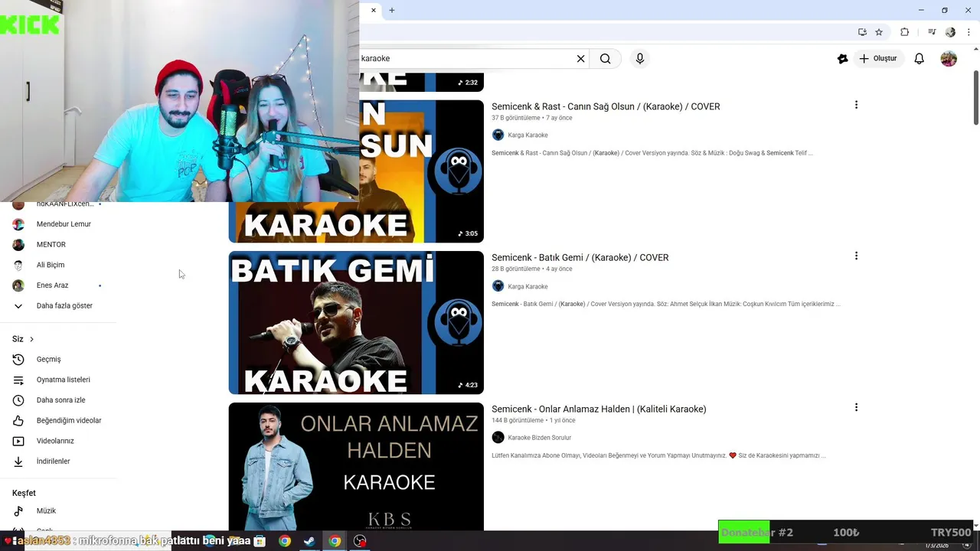Screen dimensions: 980x551
Task: Expand the Siz section chevron
Action: click(x=31, y=339)
